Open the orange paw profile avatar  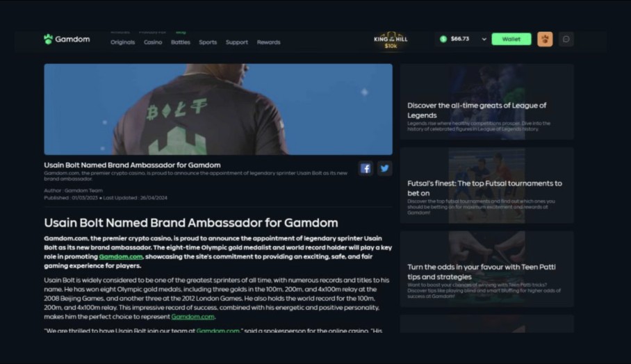545,39
